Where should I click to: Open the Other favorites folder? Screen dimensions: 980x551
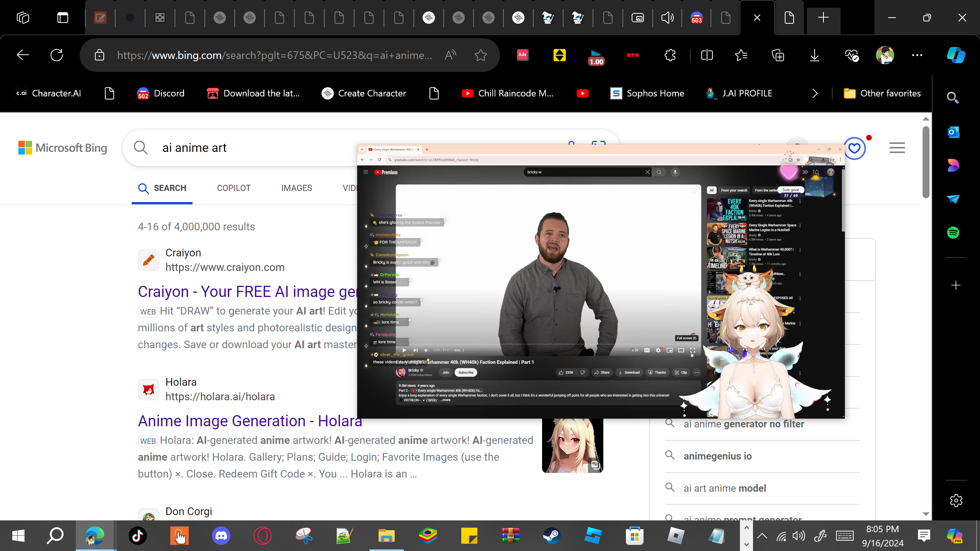point(882,93)
